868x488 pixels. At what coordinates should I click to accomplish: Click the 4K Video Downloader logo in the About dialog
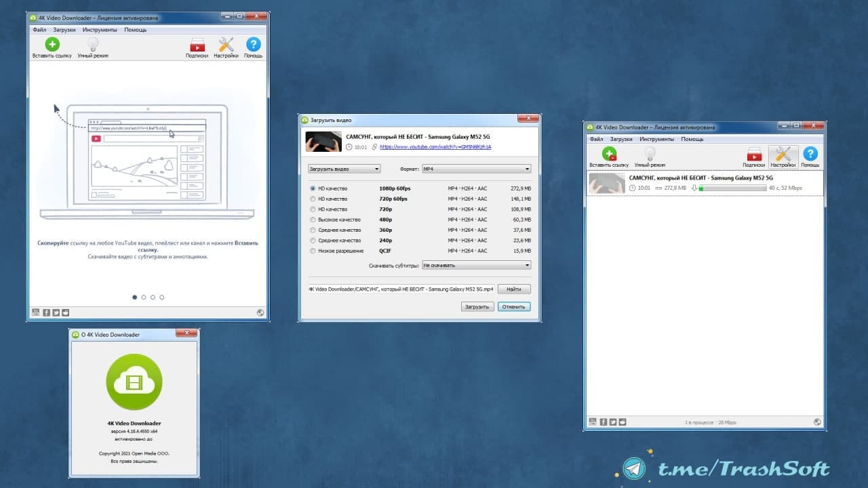coord(134,382)
